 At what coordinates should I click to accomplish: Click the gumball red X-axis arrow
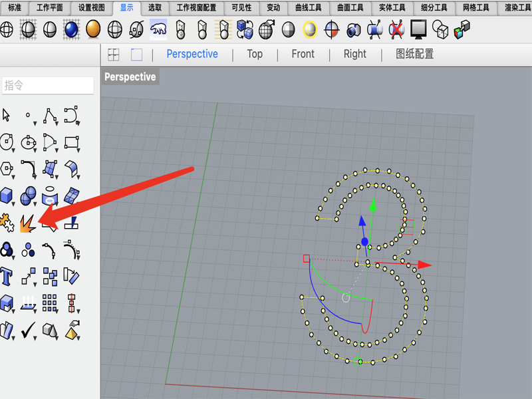424,265
